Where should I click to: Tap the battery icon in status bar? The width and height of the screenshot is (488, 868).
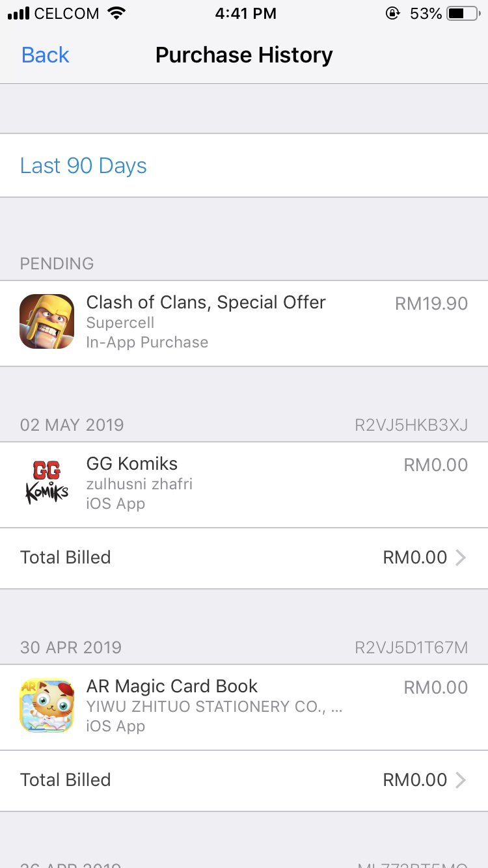pyautogui.click(x=465, y=13)
